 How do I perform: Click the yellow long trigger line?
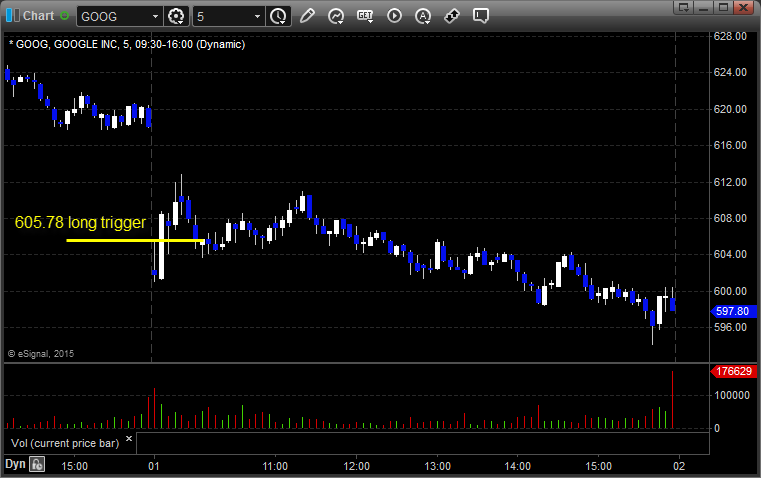[135, 240]
